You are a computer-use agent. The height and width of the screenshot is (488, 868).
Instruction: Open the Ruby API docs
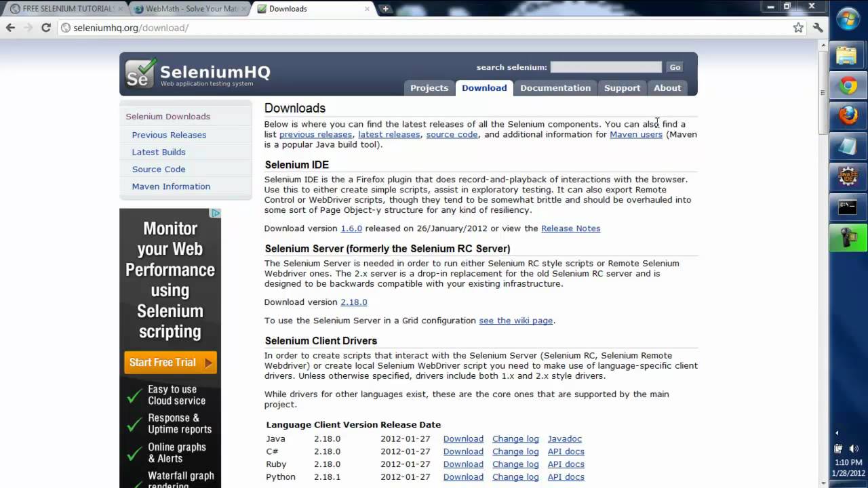[566, 465]
